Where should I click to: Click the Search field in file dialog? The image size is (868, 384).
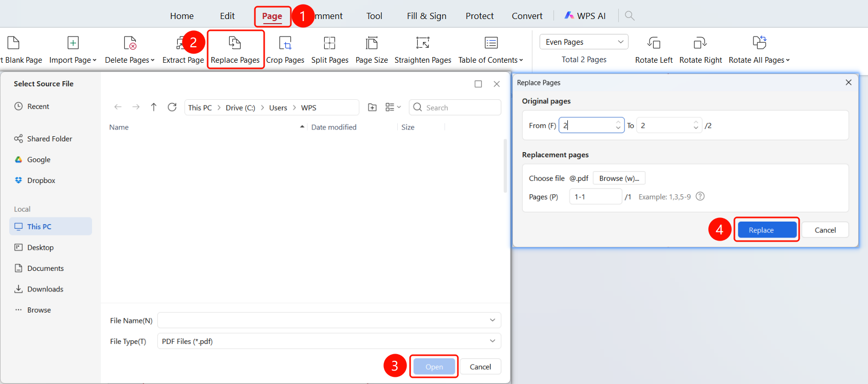tap(455, 107)
